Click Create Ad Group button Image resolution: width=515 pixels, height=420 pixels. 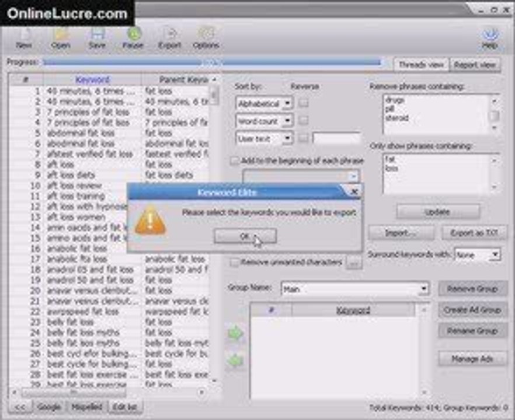pos(472,310)
